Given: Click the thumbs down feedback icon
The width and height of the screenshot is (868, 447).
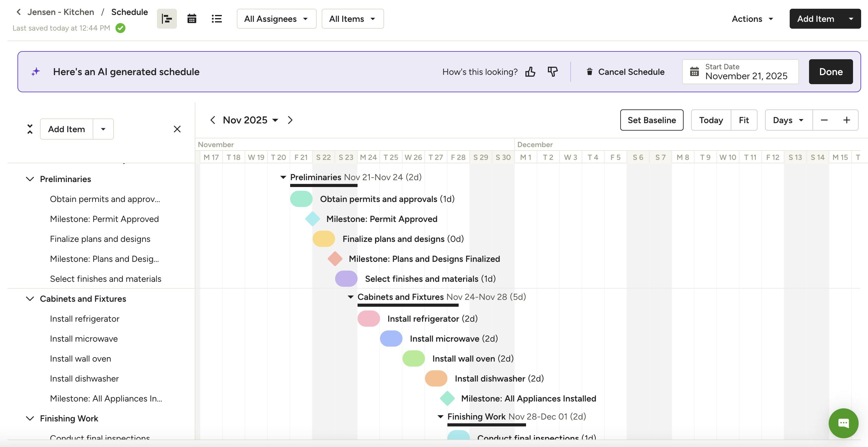Looking at the screenshot, I should (x=553, y=72).
